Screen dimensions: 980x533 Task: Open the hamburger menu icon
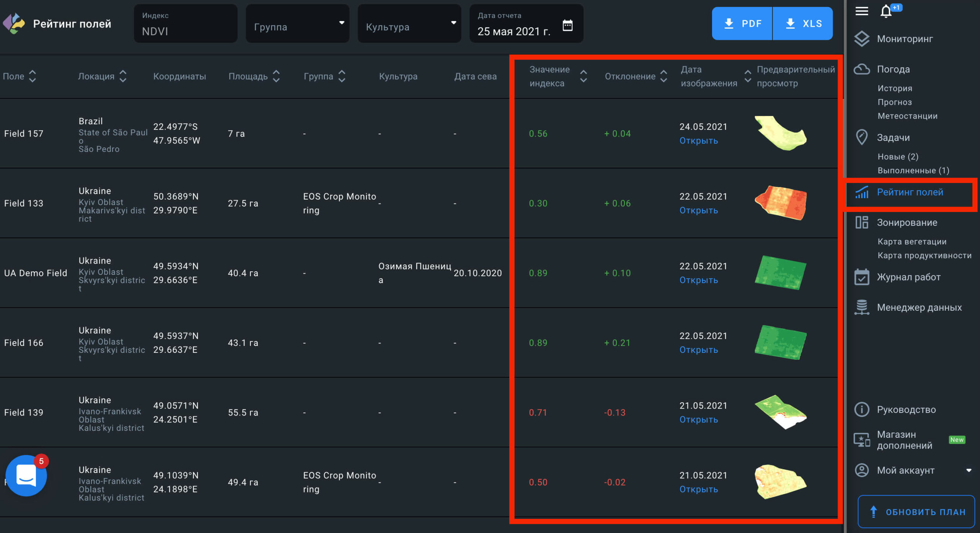862,11
